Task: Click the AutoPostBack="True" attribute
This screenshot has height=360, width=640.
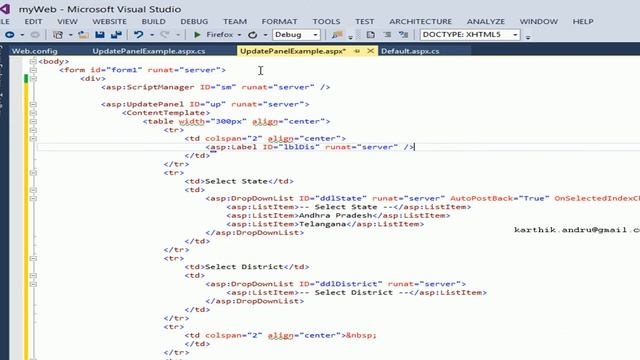Action: click(500, 198)
